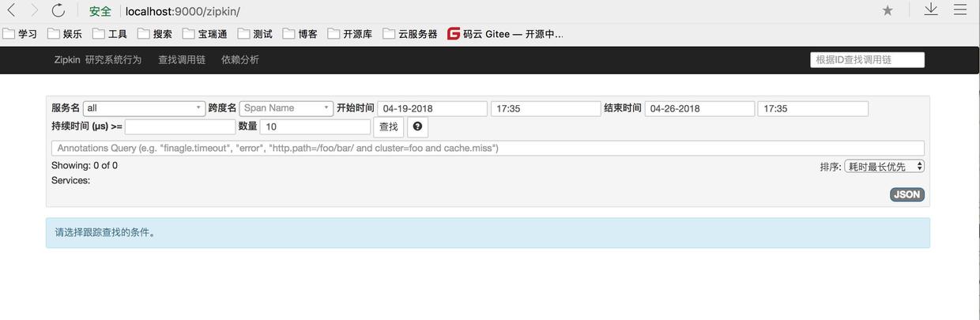Image resolution: width=980 pixels, height=320 pixels.
Task: Open 依赖分析 nav item
Action: [240, 60]
